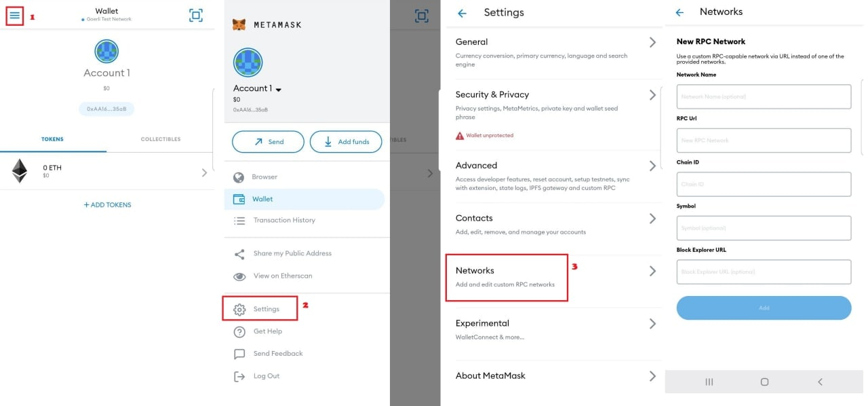Click the Send button
The width and height of the screenshot is (868, 406).
tap(268, 142)
